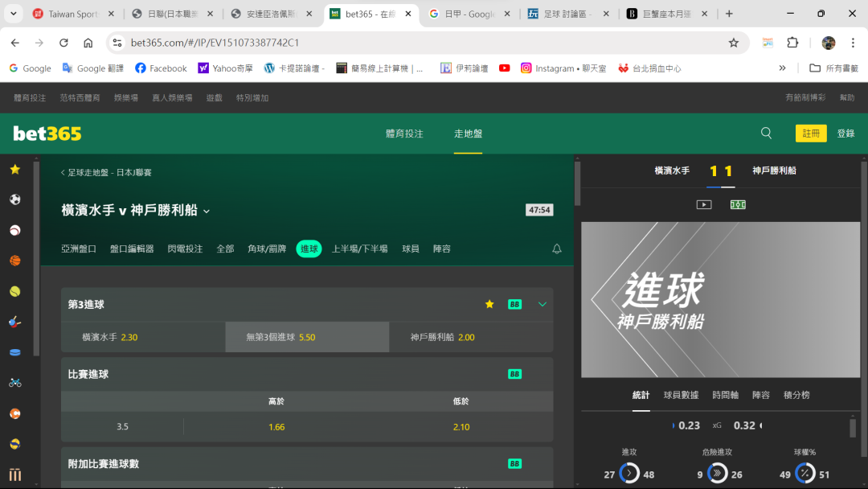
Task: Open bet365 site search
Action: [766, 133]
